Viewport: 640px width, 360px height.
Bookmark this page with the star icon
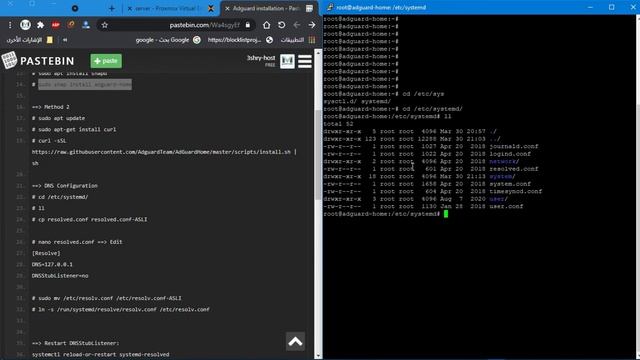tap(104, 25)
